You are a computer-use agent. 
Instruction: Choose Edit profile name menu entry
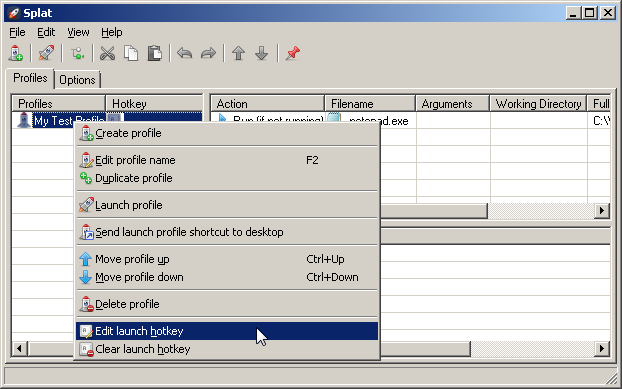coord(227,160)
